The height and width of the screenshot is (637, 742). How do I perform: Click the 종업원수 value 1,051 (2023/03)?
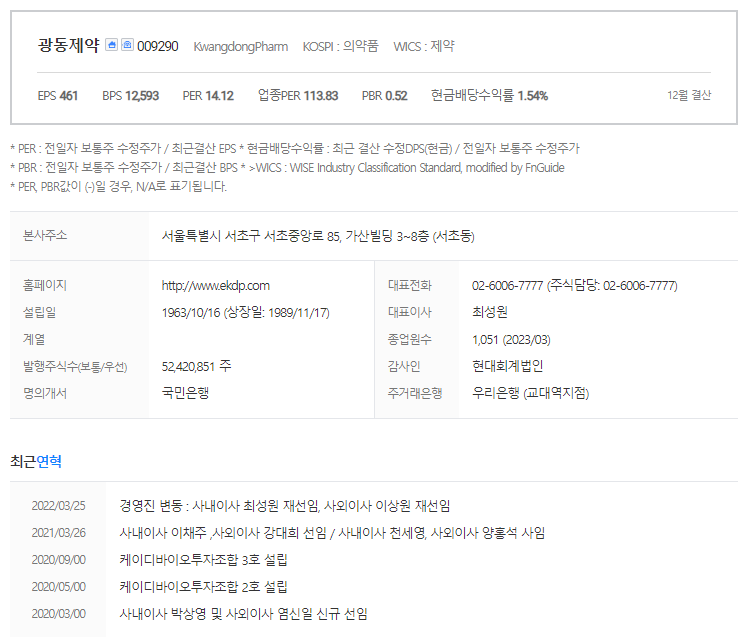[x=511, y=339]
